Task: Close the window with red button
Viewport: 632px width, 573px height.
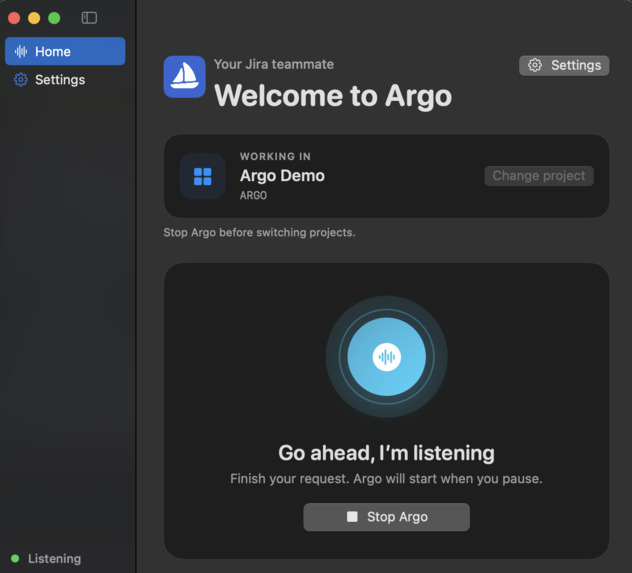Action: pyautogui.click(x=14, y=18)
